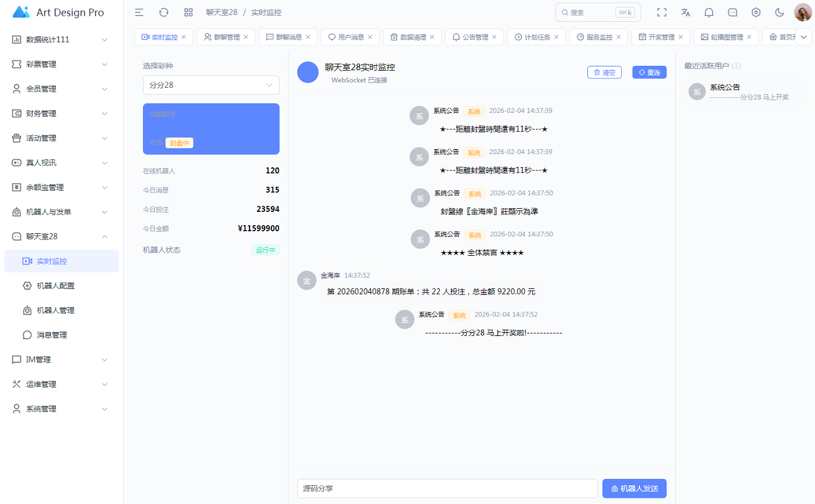This screenshot has height=504, width=815.
Task: Open the quick-access grid icon
Action: [188, 13]
